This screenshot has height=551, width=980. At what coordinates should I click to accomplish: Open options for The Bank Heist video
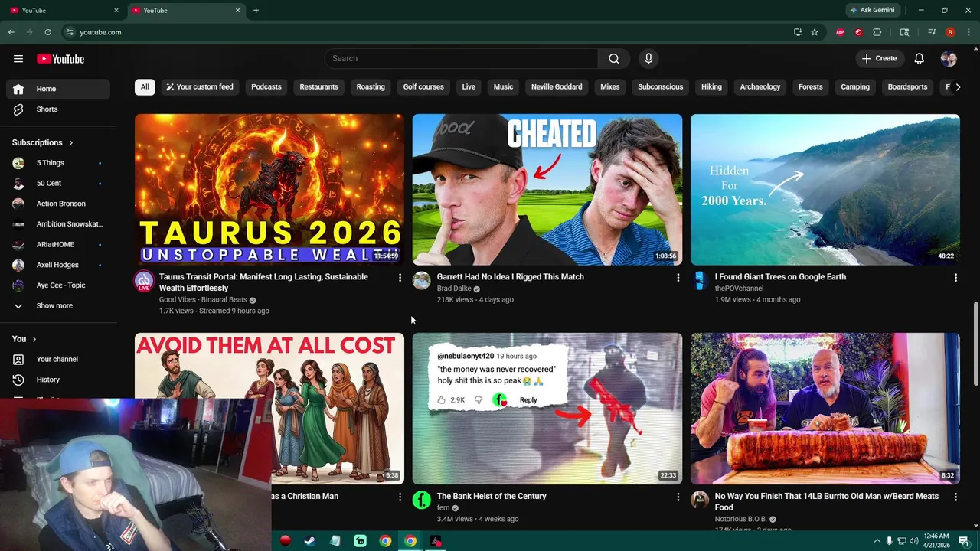point(678,497)
